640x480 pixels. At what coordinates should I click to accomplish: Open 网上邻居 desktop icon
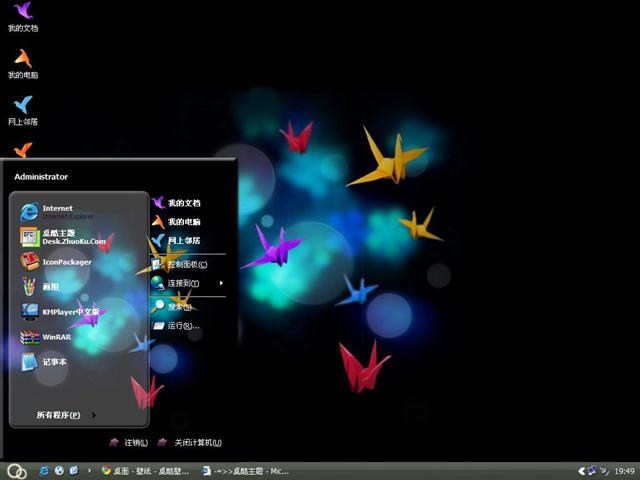click(23, 111)
